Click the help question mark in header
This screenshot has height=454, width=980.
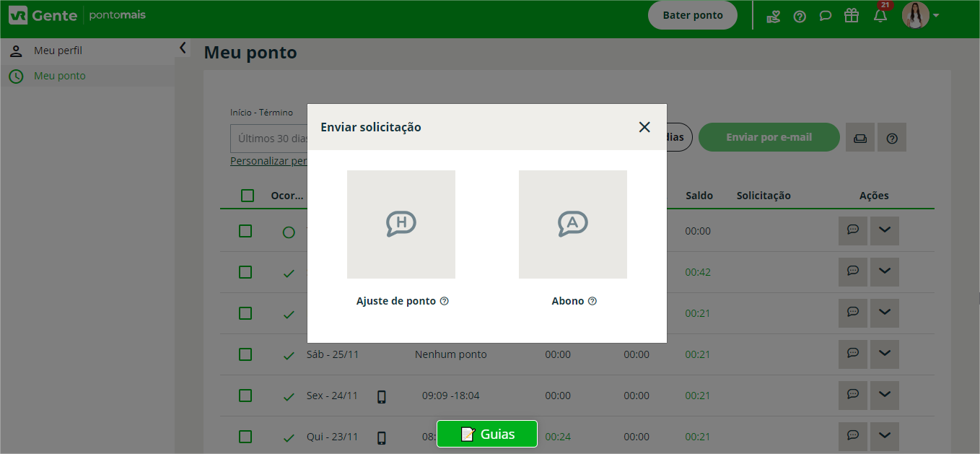[800, 16]
